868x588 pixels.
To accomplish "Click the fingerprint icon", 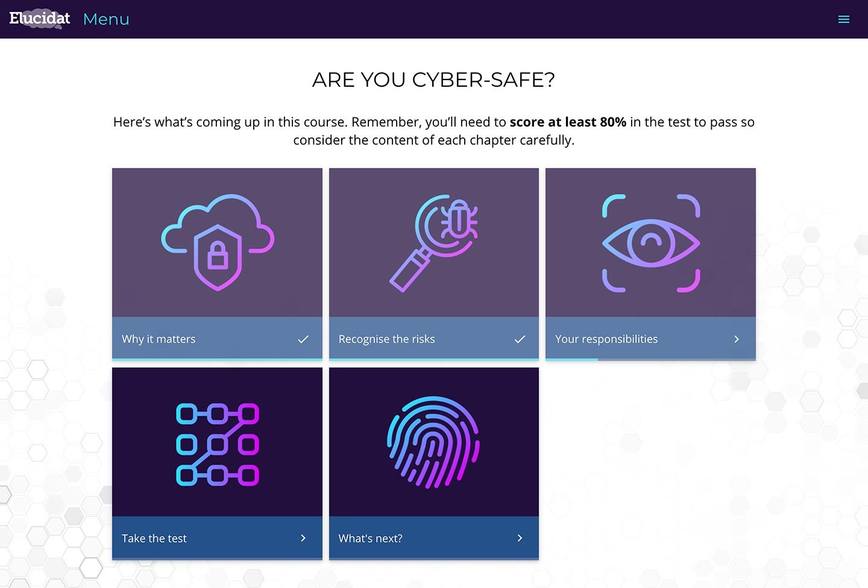I will click(433, 442).
